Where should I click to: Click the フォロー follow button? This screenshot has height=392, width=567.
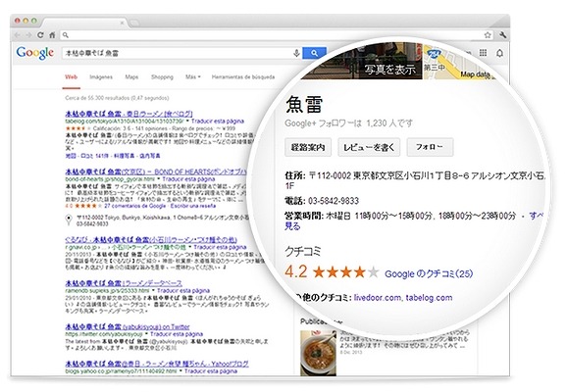coord(430,147)
